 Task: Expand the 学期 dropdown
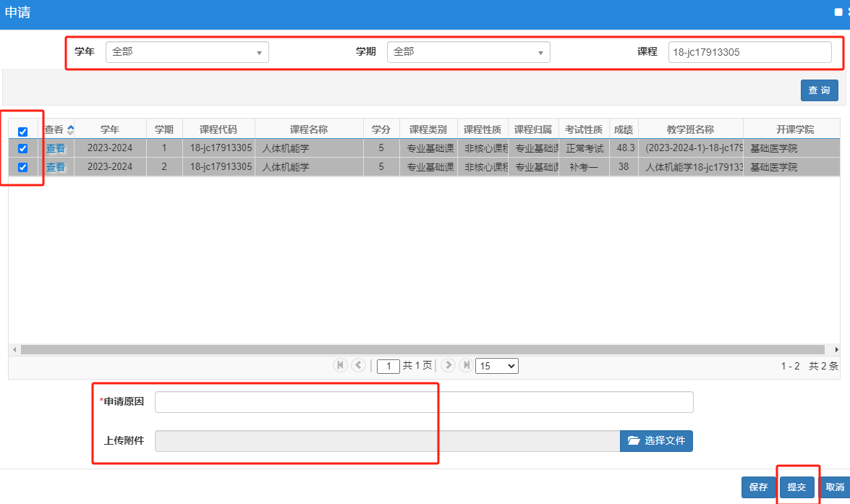pyautogui.click(x=468, y=52)
